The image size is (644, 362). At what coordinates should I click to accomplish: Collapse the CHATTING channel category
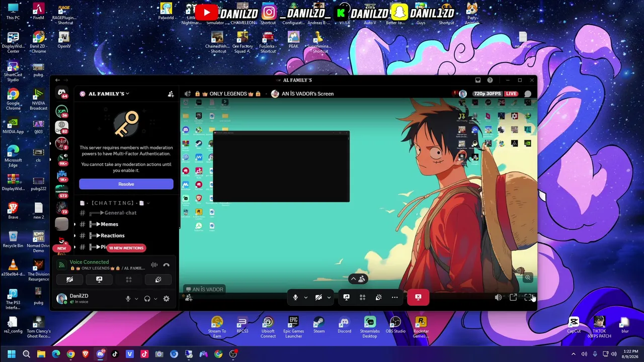tap(115, 203)
